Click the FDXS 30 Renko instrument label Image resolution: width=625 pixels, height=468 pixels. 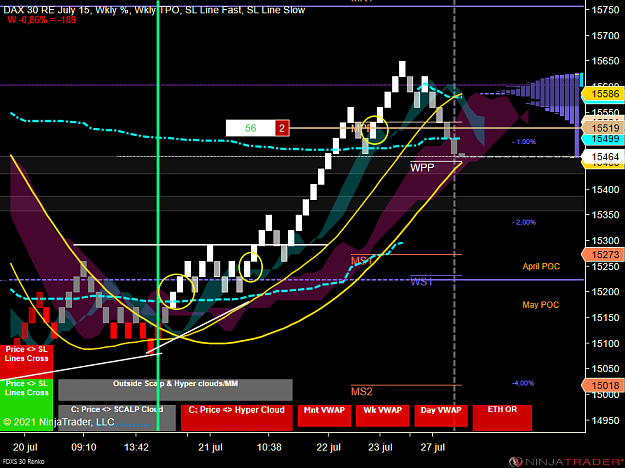pyautogui.click(x=22, y=462)
